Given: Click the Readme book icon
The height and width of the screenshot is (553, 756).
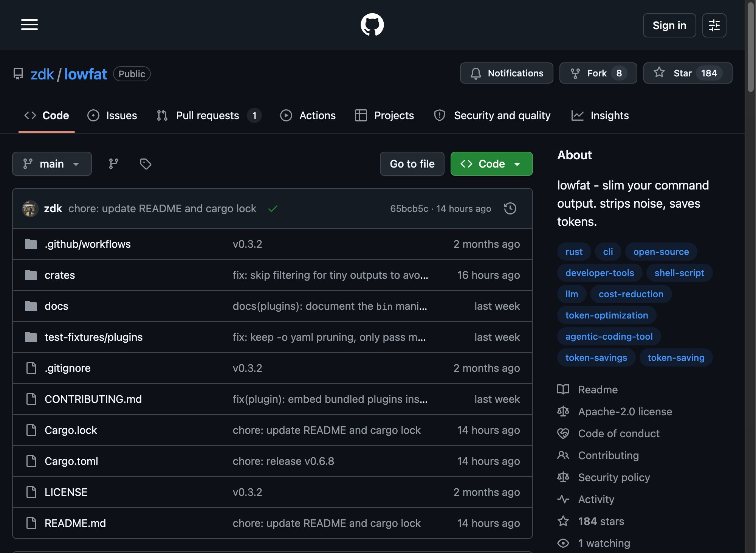Looking at the screenshot, I should pos(563,390).
